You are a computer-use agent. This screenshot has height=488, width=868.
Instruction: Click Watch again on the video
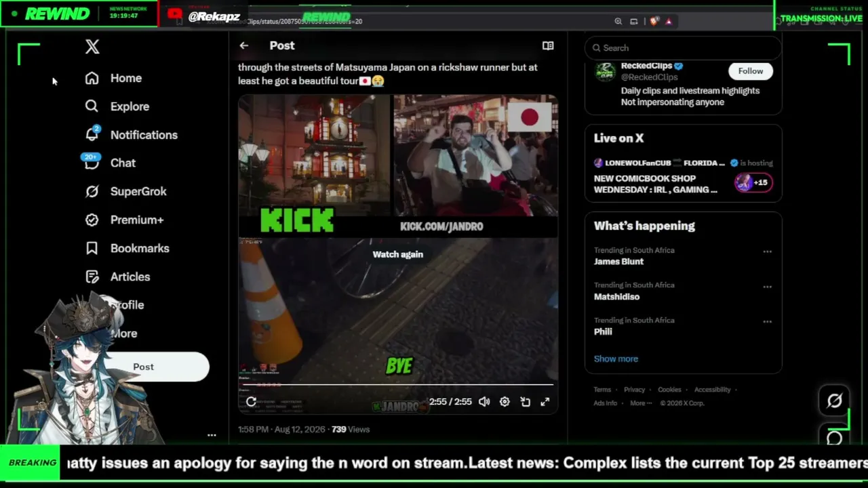tap(398, 254)
